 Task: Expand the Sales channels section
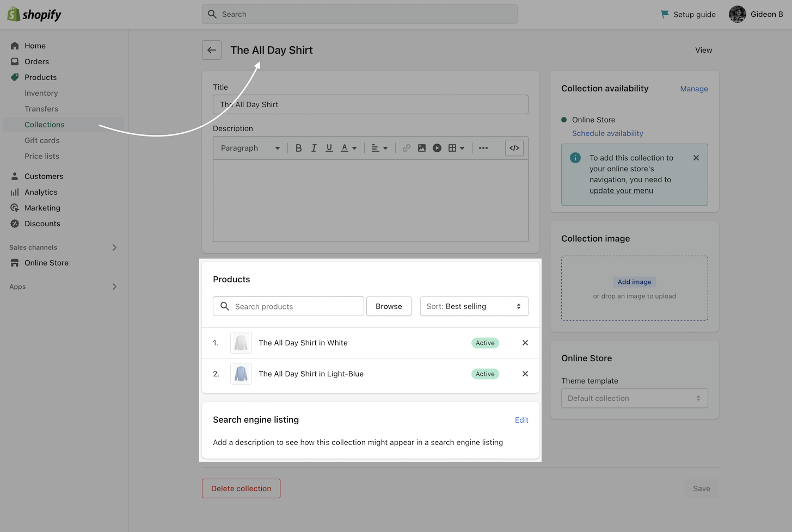tap(114, 248)
